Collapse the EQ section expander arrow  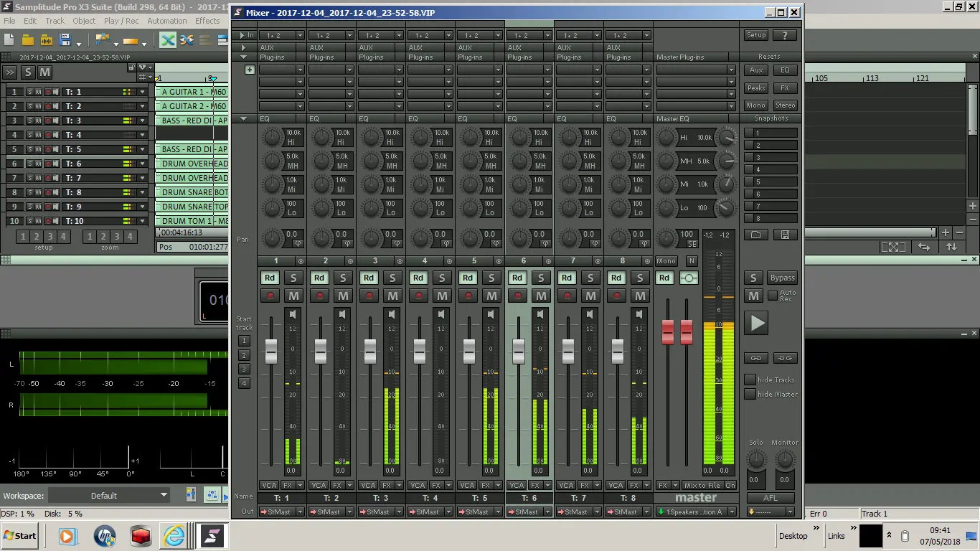point(243,118)
